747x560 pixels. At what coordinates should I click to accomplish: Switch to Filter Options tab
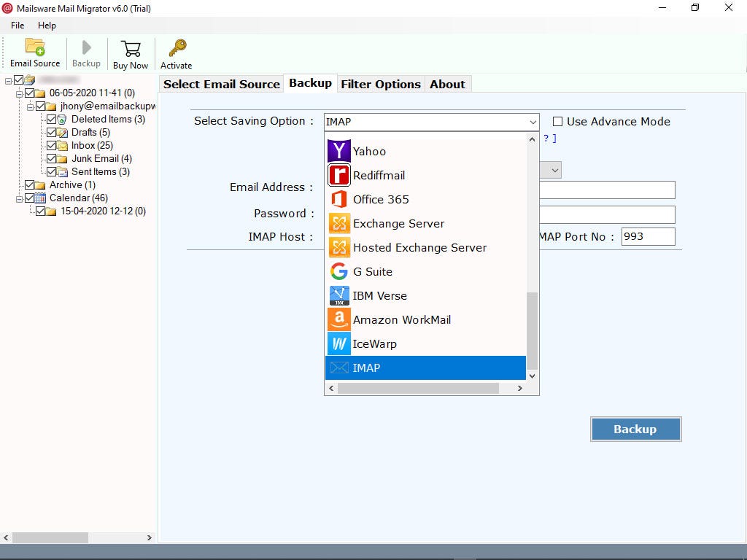pos(381,85)
